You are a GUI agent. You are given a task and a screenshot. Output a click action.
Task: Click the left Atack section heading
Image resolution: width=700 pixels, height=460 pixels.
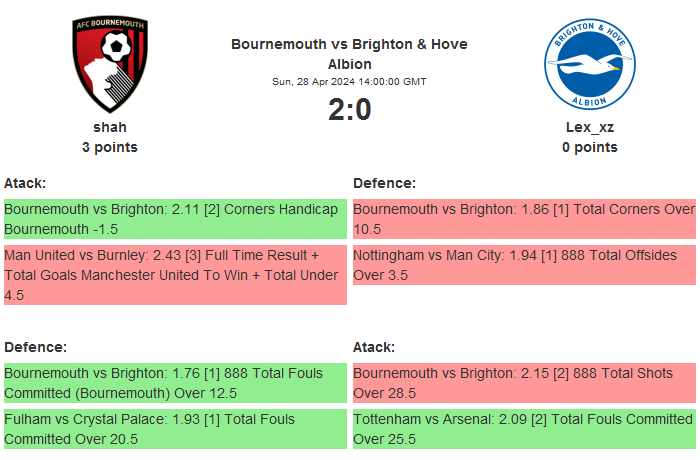click(x=25, y=183)
